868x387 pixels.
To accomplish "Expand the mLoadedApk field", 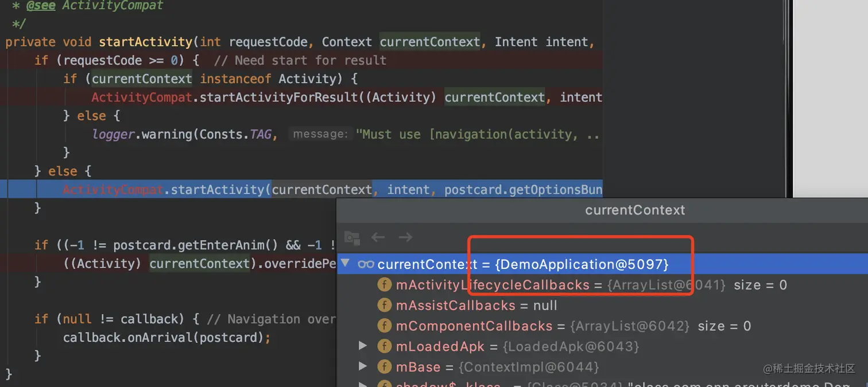I will [362, 346].
